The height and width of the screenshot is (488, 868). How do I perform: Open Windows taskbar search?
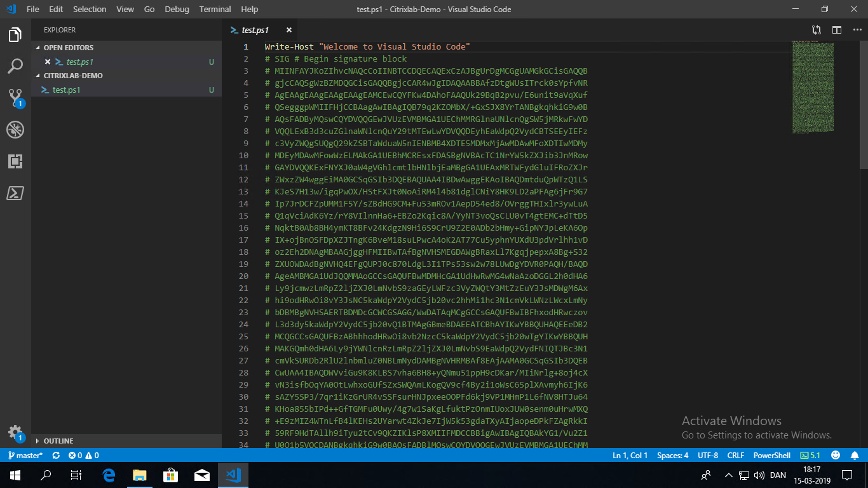(46, 475)
